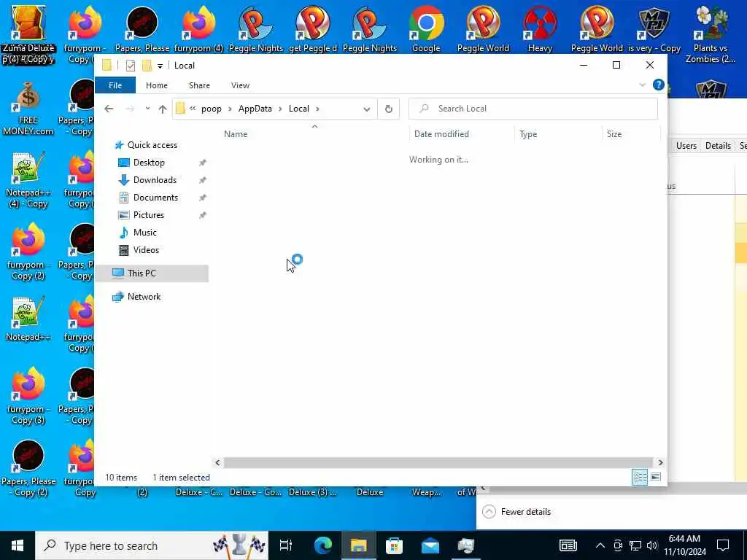Open Users tab in Task Manager

pos(686,146)
